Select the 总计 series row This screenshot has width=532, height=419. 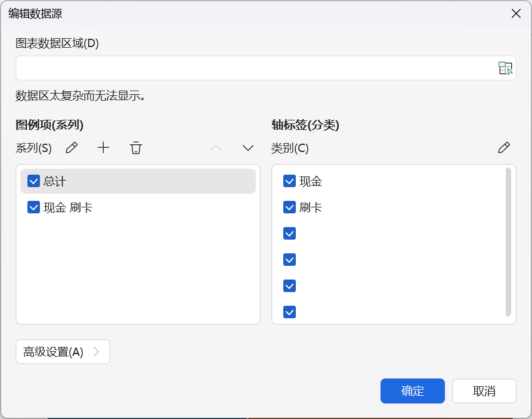138,181
